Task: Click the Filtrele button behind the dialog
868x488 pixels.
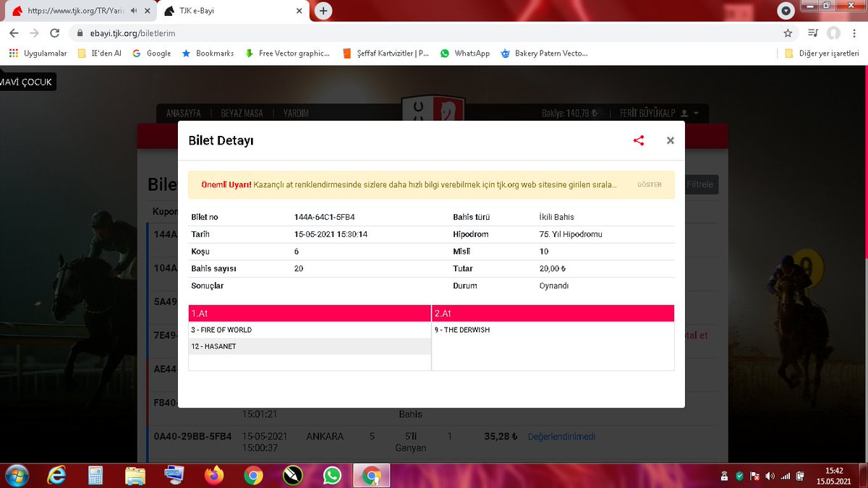Action: [x=700, y=185]
